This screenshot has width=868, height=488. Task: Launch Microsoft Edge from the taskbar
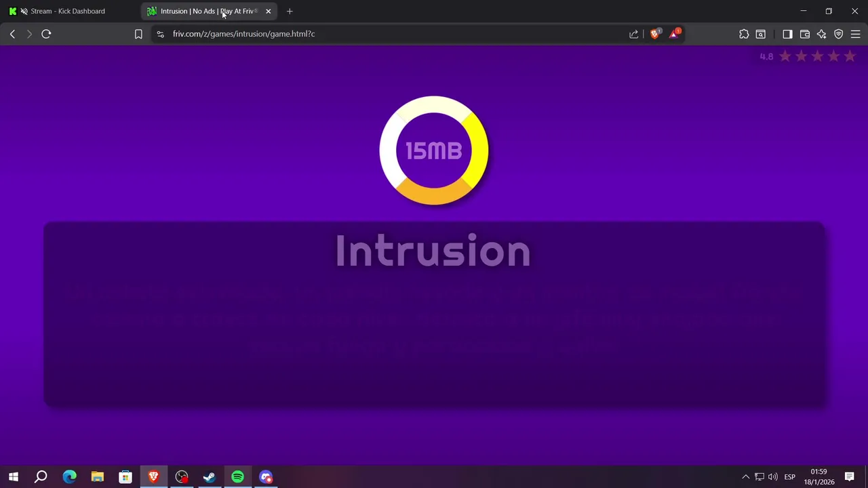[x=69, y=477]
